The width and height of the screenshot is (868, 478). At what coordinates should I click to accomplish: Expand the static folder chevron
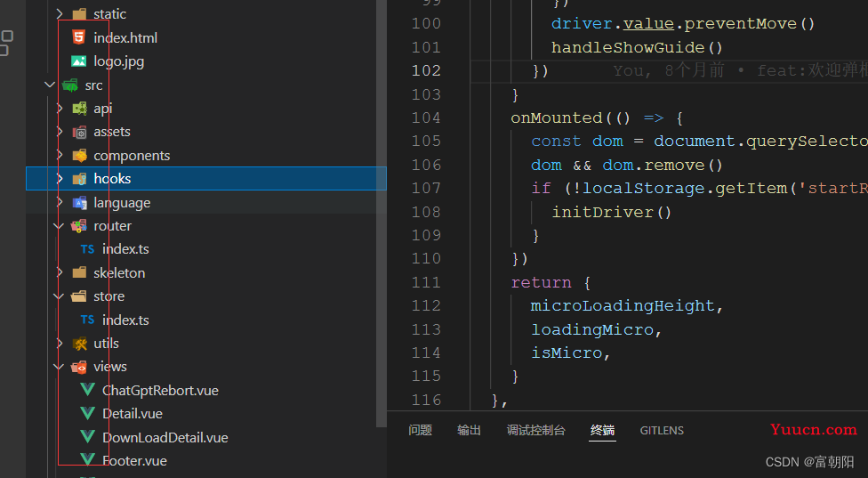[60, 14]
